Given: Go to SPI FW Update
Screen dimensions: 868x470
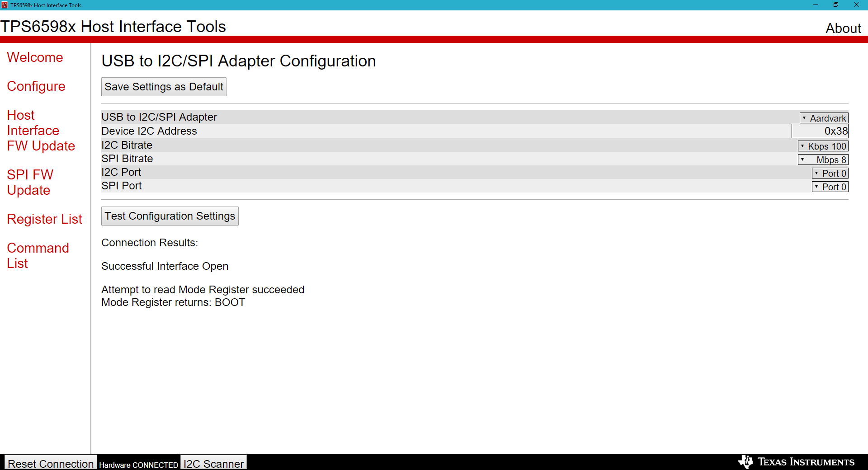Looking at the screenshot, I should 30,182.
